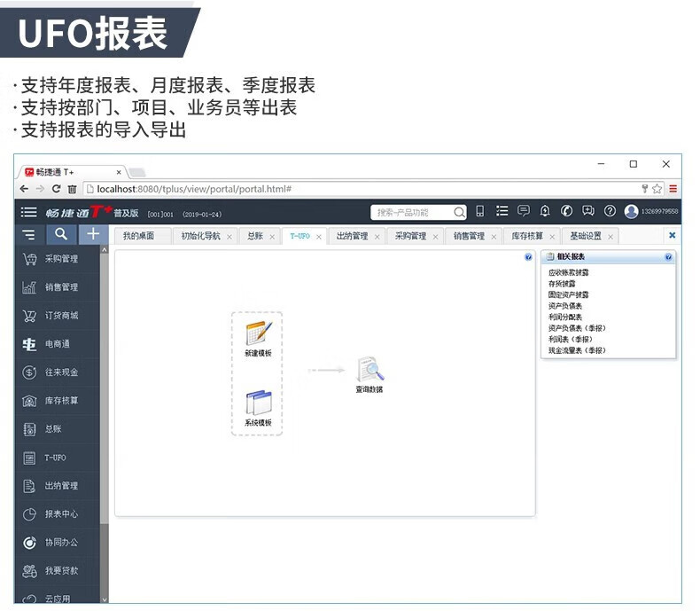Click the mobile phone icon in header
The image size is (700, 611).
[x=480, y=211]
